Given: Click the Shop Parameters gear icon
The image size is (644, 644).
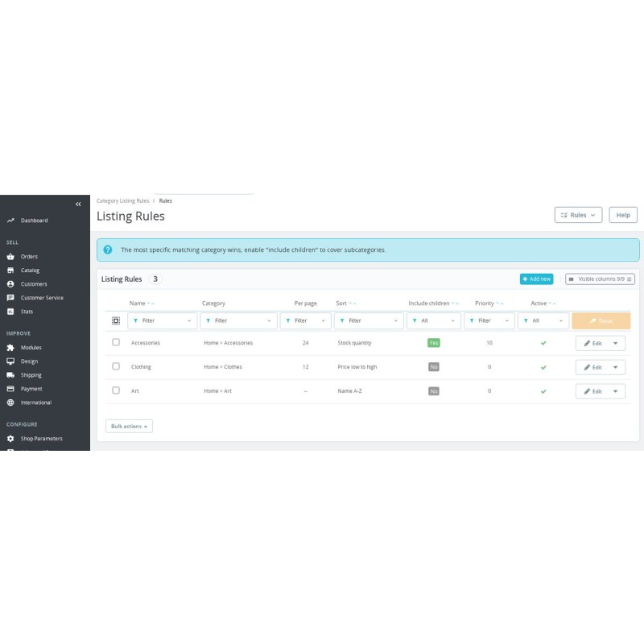Looking at the screenshot, I should click(10, 439).
